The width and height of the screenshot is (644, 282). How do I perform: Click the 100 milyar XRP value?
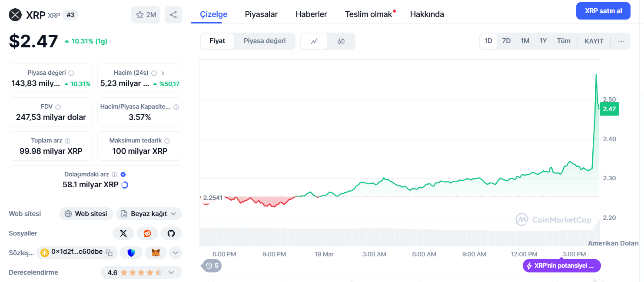[x=139, y=151]
